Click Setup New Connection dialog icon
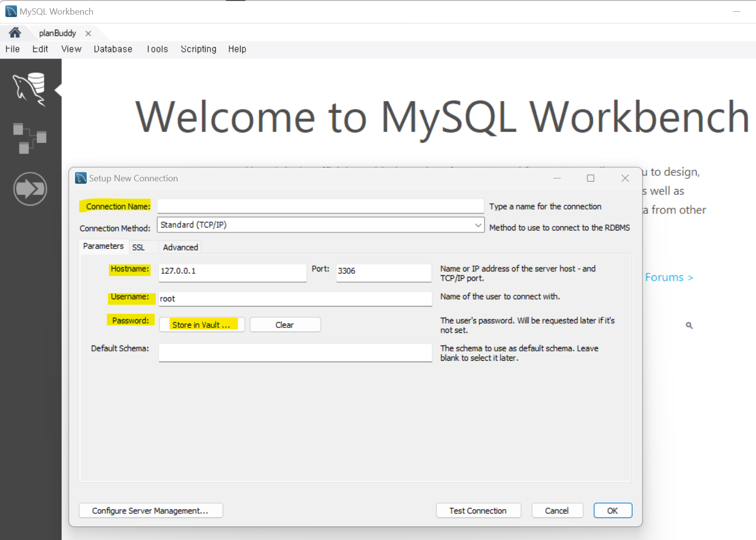This screenshot has height=540, width=756. (81, 178)
